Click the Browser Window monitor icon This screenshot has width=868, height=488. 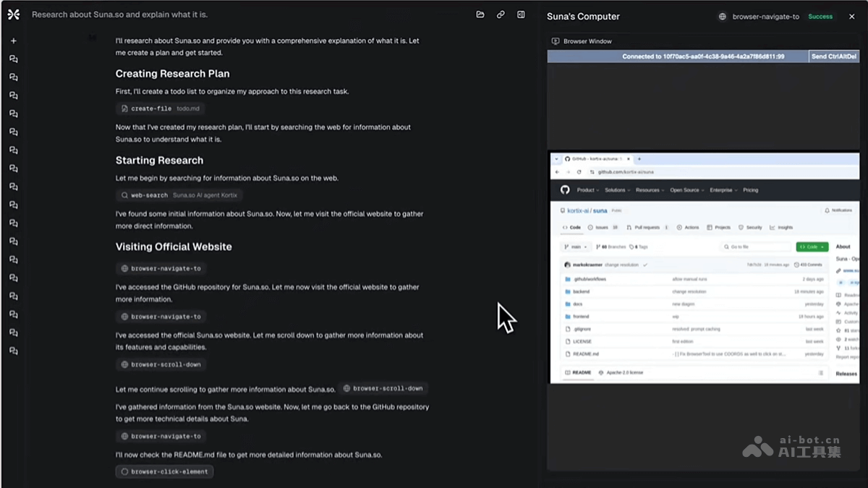(x=556, y=40)
